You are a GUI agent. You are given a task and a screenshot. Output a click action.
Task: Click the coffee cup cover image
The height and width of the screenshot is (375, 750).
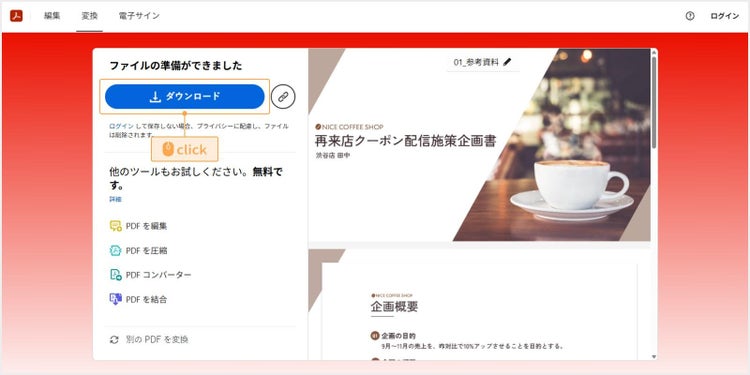(551, 144)
